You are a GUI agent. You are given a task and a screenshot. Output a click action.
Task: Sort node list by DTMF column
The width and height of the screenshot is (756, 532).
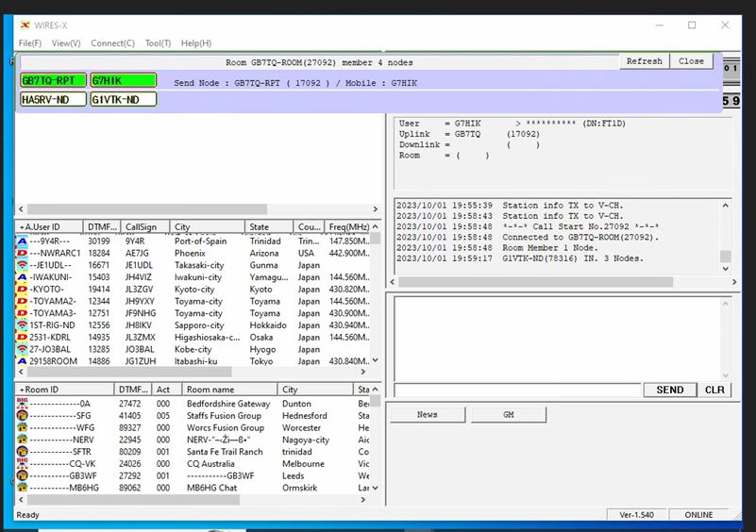102,227
